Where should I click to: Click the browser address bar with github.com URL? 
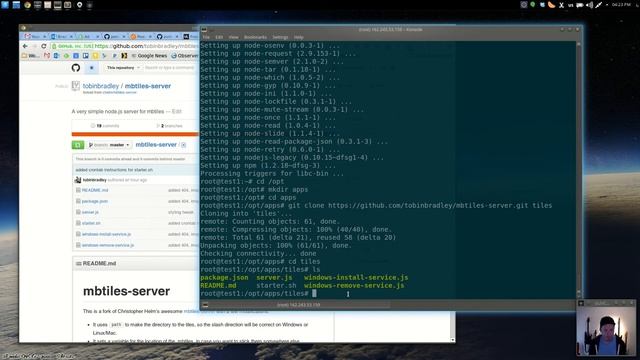tap(124, 46)
